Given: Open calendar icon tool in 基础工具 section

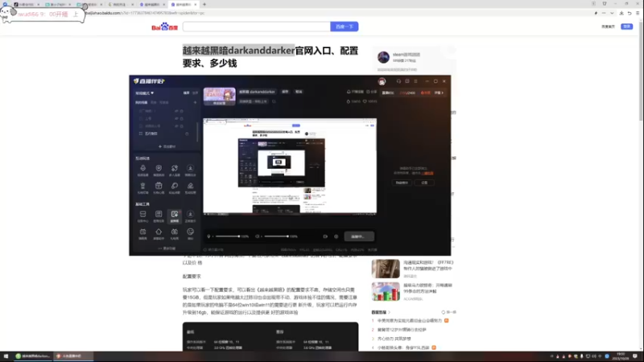Looking at the screenshot, I should (143, 234).
